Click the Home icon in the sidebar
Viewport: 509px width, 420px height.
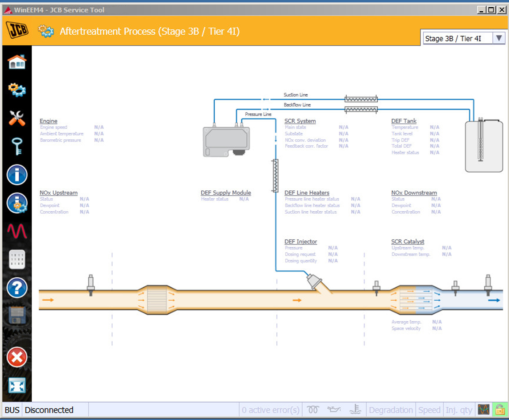click(x=17, y=62)
